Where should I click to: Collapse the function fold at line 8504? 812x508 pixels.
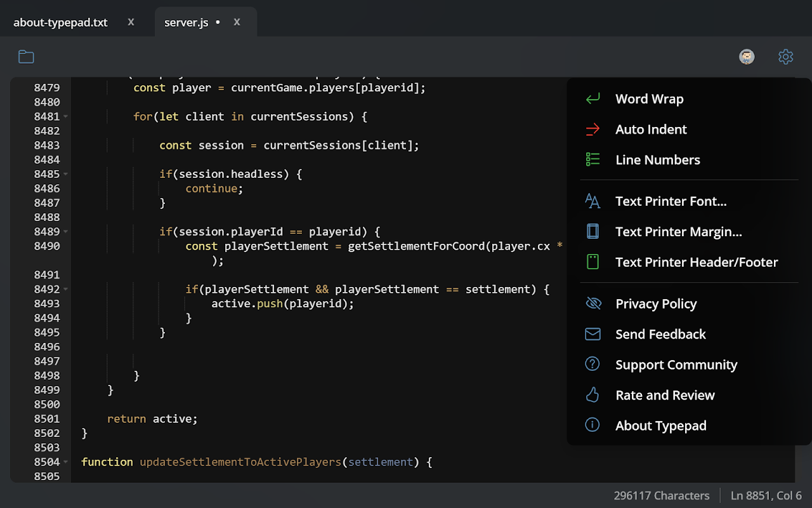[66, 462]
